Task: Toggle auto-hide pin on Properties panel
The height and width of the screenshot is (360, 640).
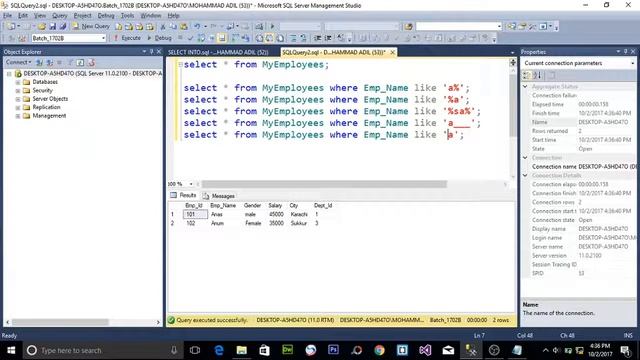Action: coord(625,51)
